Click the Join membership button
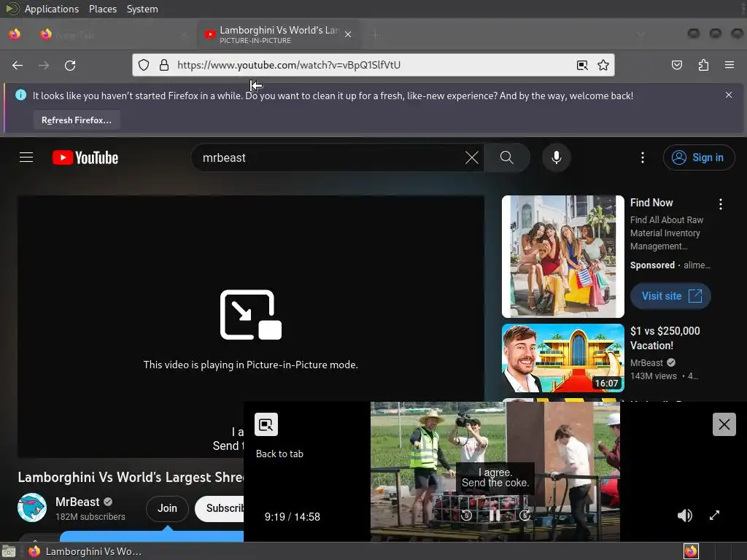 [x=167, y=508]
